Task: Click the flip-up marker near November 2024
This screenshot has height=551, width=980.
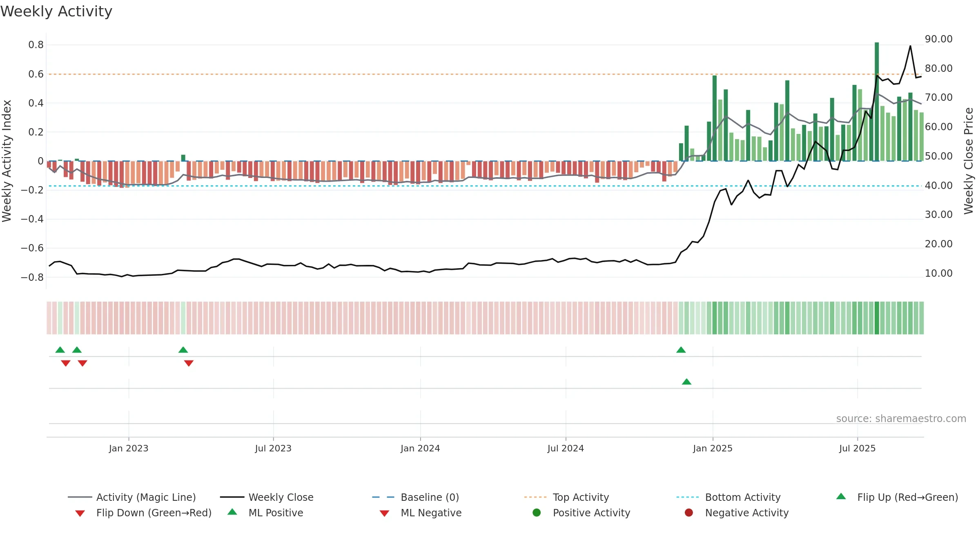Action: (x=681, y=350)
